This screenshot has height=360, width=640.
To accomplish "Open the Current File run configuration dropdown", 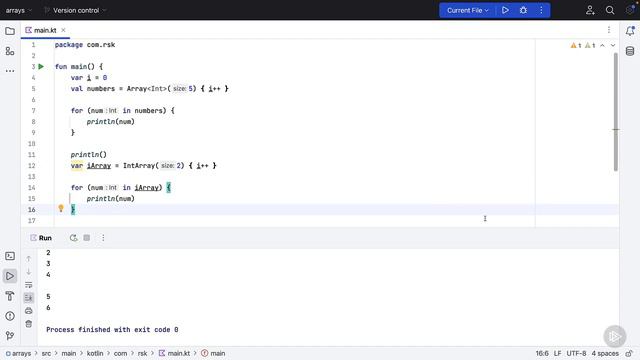I will pos(467,10).
